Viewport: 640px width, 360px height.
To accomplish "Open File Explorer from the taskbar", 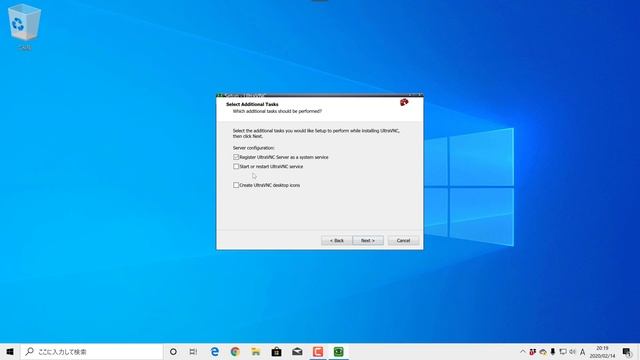I will pyautogui.click(x=256, y=351).
